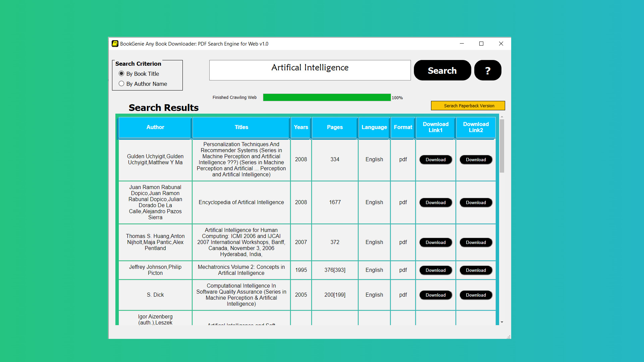The image size is (644, 362).
Task: Click the 1677 pages cell
Action: (335, 202)
